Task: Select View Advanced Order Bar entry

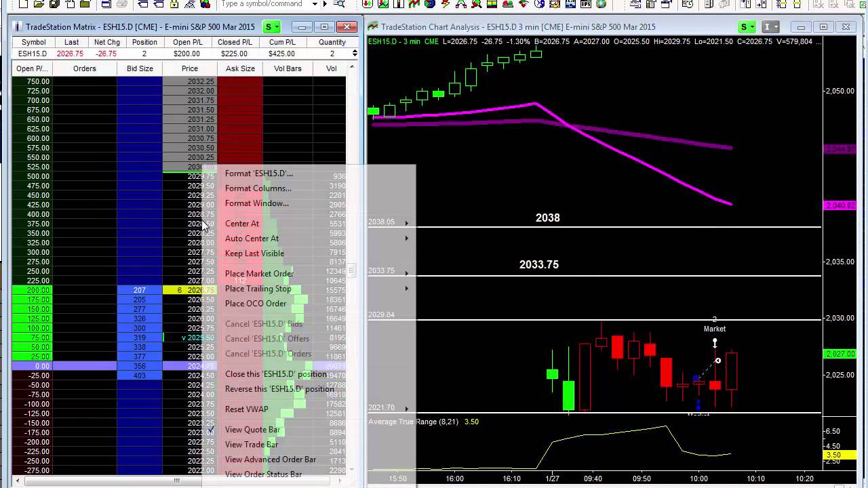Action: pos(271,460)
